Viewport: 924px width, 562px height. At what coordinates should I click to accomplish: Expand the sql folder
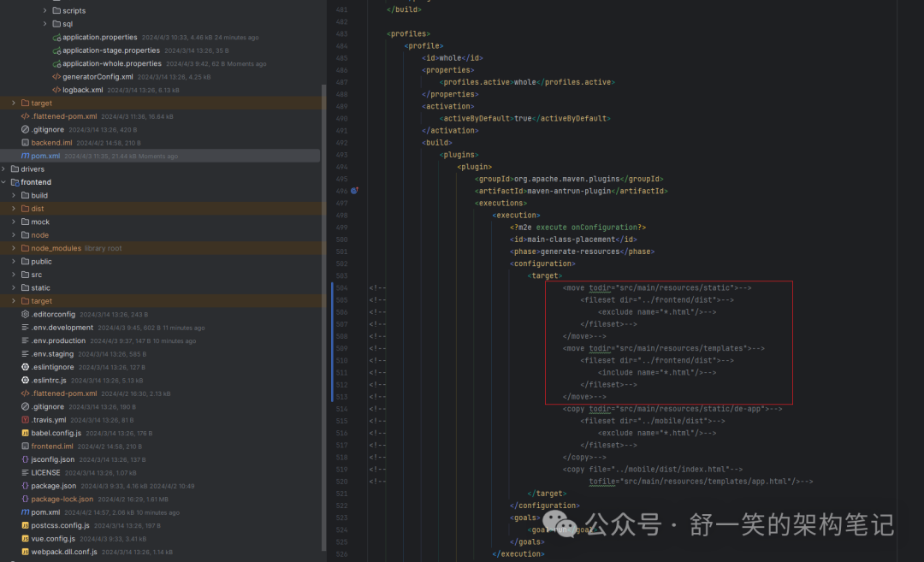pos(45,24)
